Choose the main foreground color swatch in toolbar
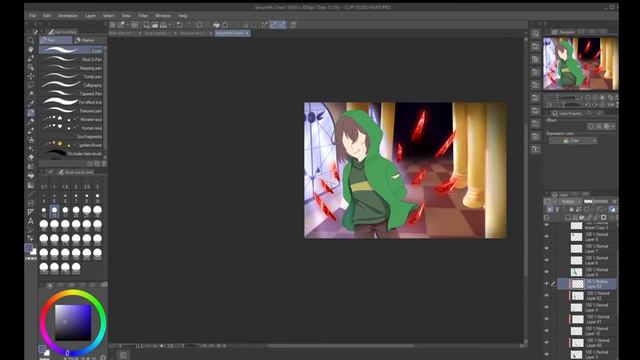640x360 pixels. tap(29, 248)
